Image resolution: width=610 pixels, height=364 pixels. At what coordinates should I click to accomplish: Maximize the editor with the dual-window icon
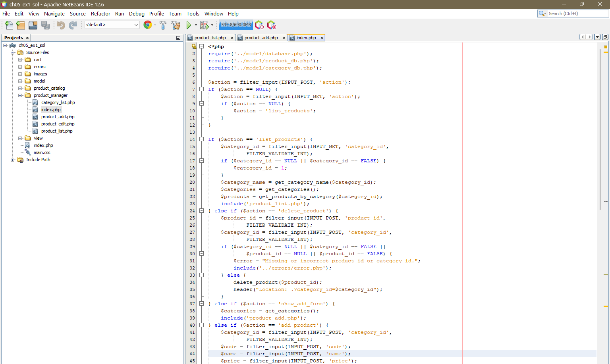click(x=605, y=37)
